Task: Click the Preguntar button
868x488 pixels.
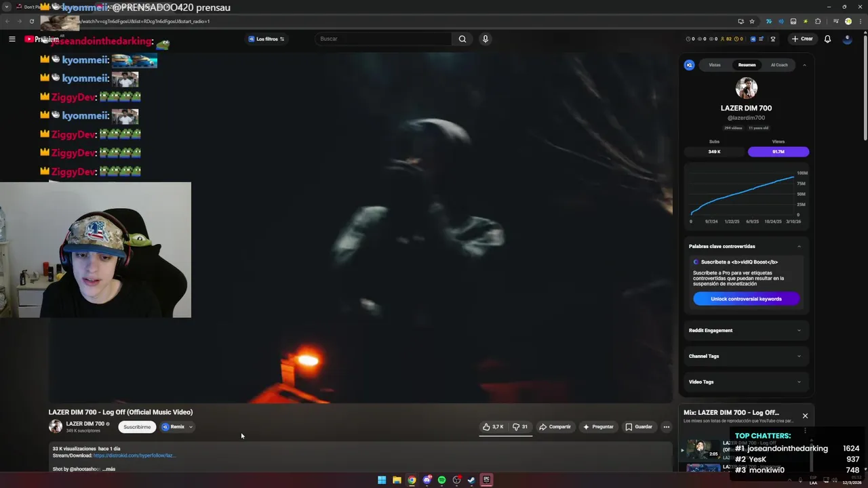Action: [598, 427]
